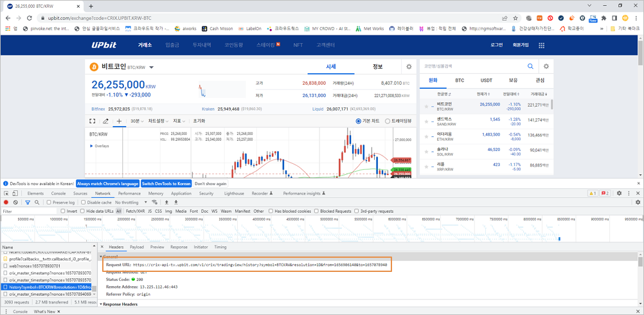Viewport: 644px width, 315px height.
Task: Click the 코인명/심볼검색 search field
Action: pyautogui.click(x=472, y=66)
